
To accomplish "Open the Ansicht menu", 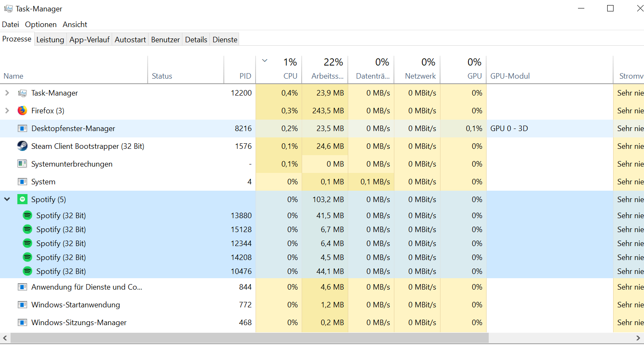I will pyautogui.click(x=75, y=25).
